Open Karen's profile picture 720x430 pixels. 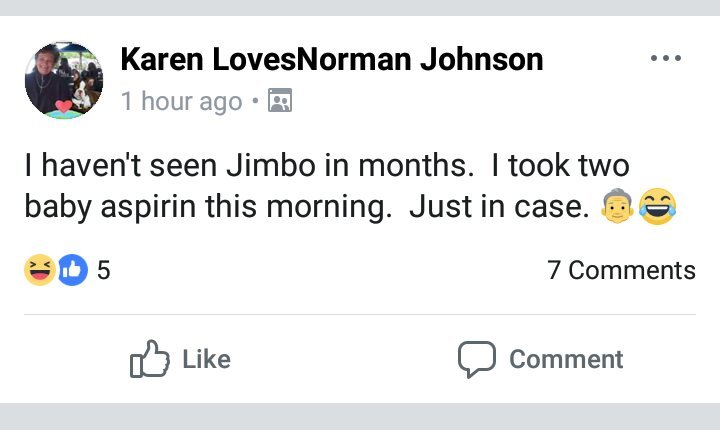[x=64, y=79]
